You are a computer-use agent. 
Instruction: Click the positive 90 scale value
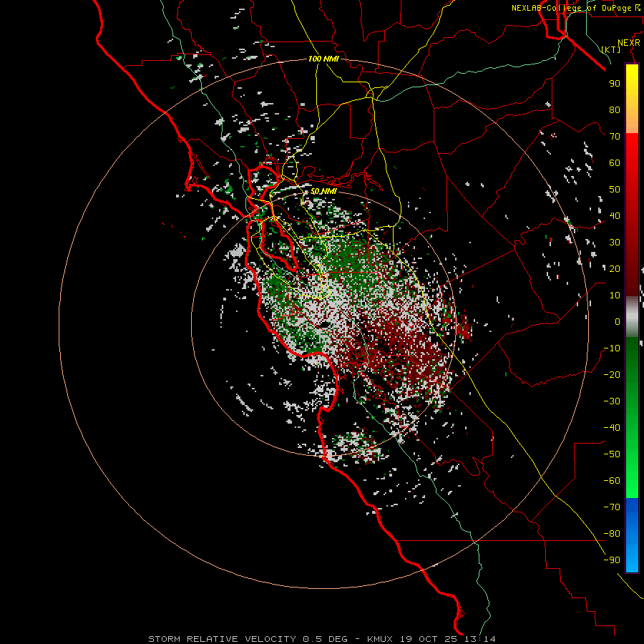[615, 84]
